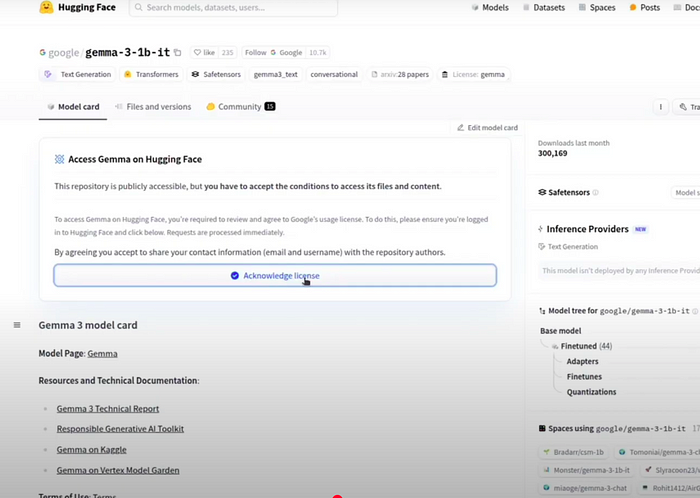
Task: Focus the search models input
Action: 233,8
